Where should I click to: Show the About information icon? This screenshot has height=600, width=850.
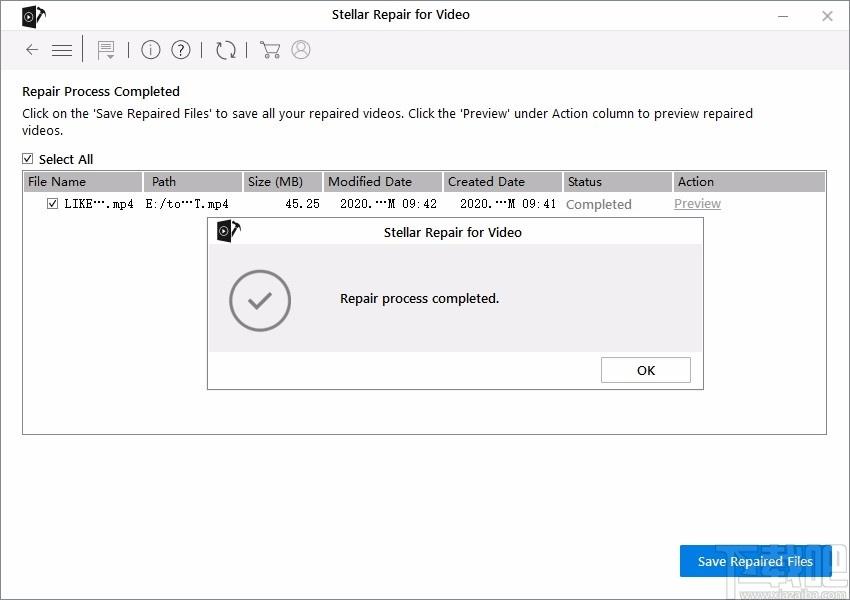coord(151,50)
